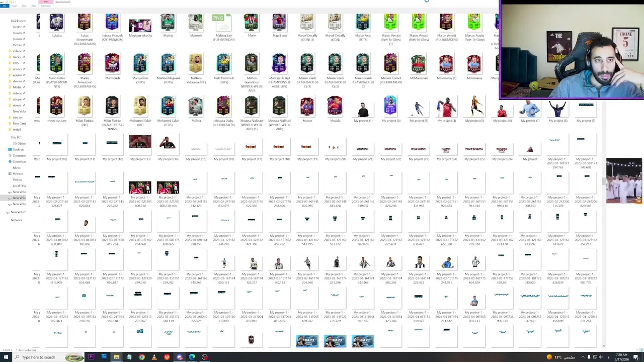Switch to the Home ribbon tab
This screenshot has height=362, width=644.
pos(14,6)
